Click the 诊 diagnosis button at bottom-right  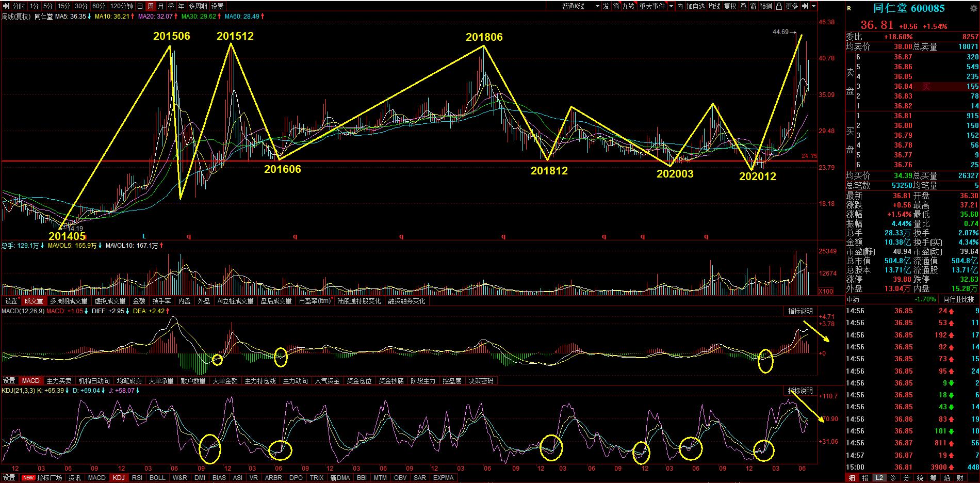pos(893,478)
